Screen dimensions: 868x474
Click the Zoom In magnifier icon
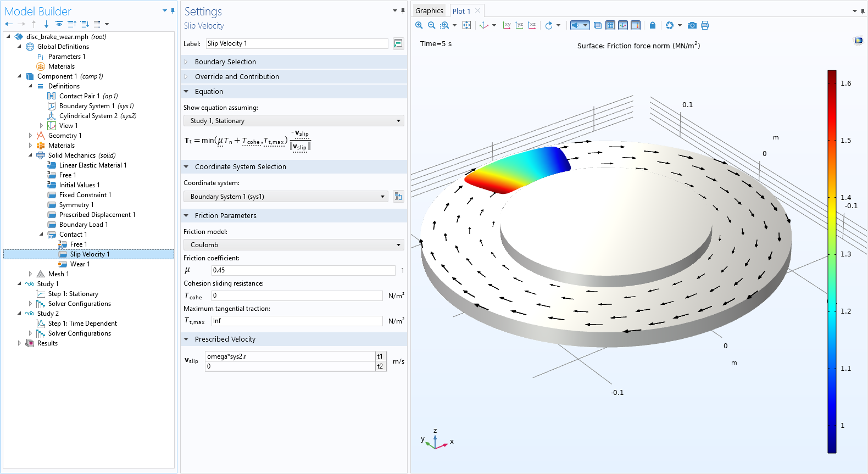(419, 25)
